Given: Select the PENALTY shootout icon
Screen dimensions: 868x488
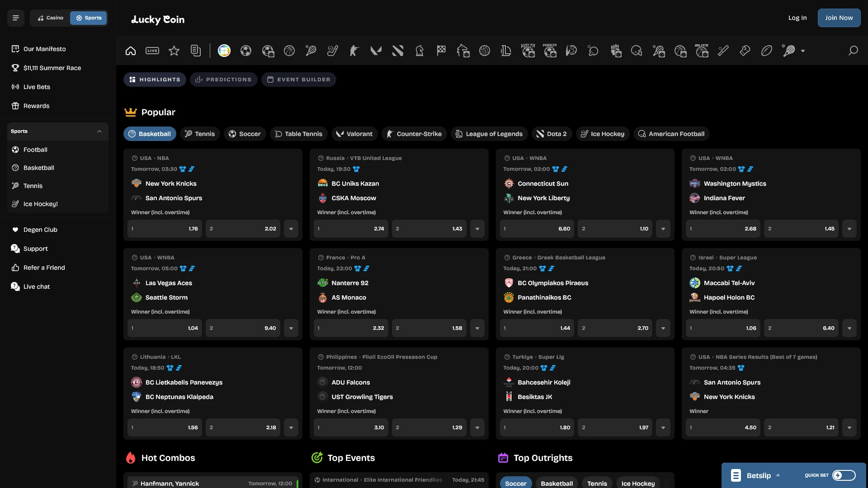Looking at the screenshot, I should pos(550,51).
